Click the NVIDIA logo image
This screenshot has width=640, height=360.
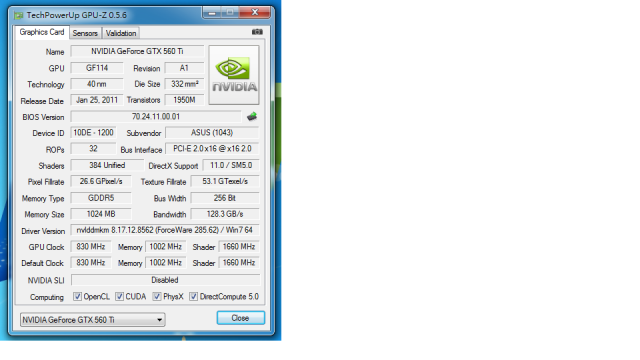click(x=234, y=75)
